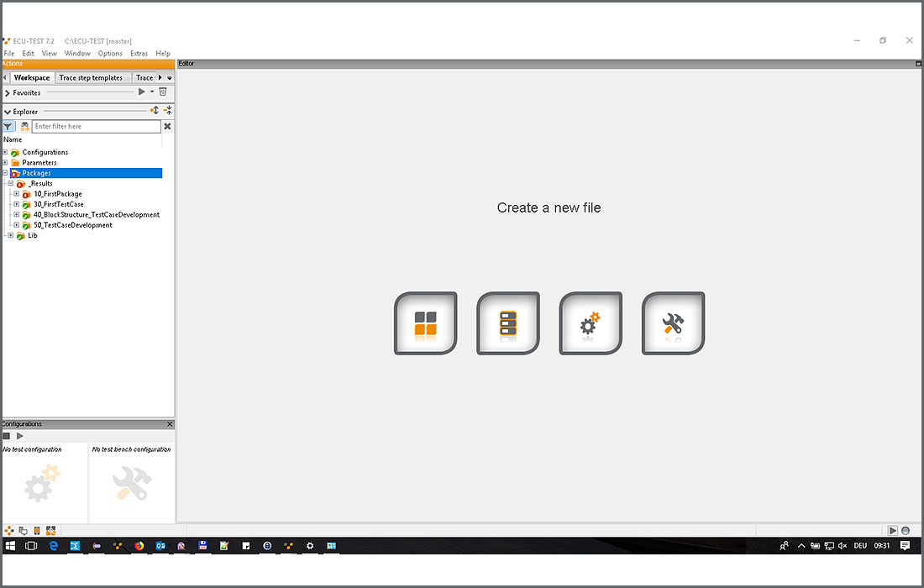The width and height of the screenshot is (924, 588).
Task: Select the 30_FirstTestCase folder
Action: (58, 204)
